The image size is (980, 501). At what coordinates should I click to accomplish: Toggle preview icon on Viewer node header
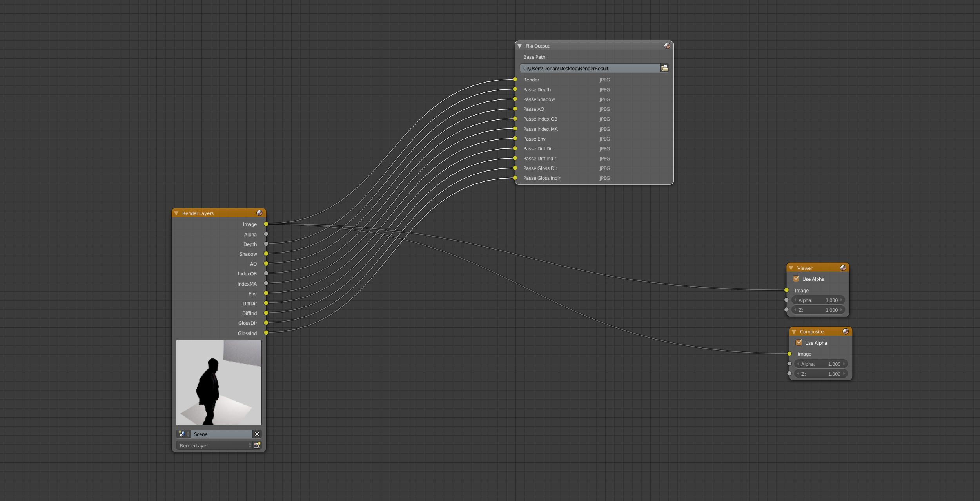[843, 268]
